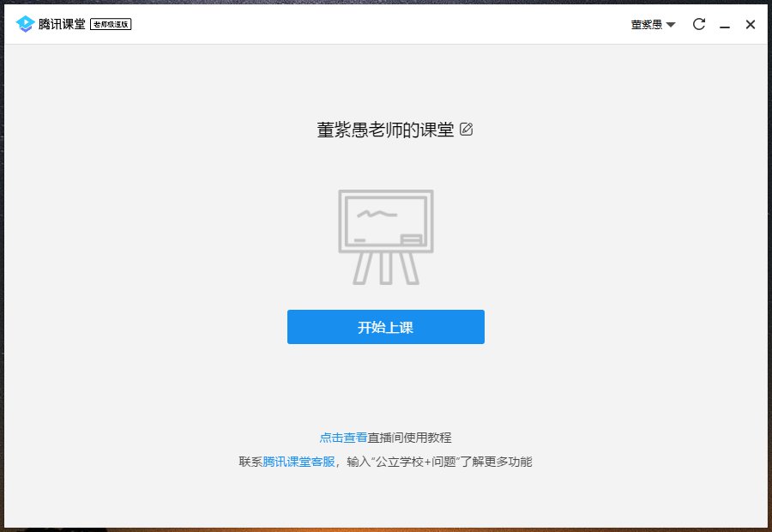
Task: Open the 董紫愚 account menu
Action: tap(647, 25)
